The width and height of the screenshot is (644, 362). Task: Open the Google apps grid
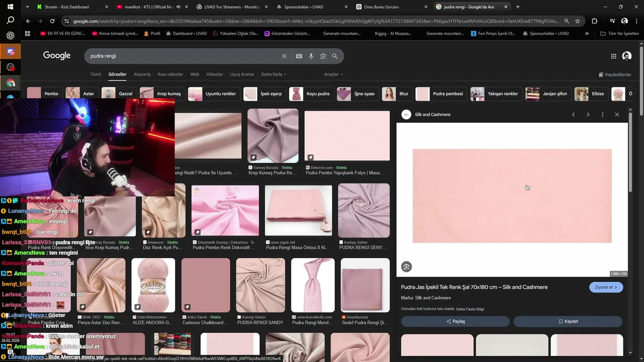[613, 56]
